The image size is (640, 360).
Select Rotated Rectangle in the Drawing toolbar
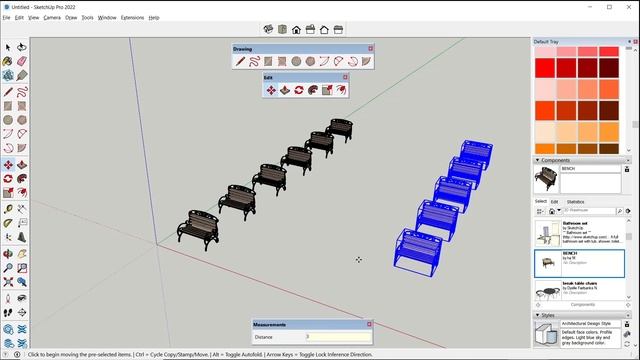click(282, 62)
